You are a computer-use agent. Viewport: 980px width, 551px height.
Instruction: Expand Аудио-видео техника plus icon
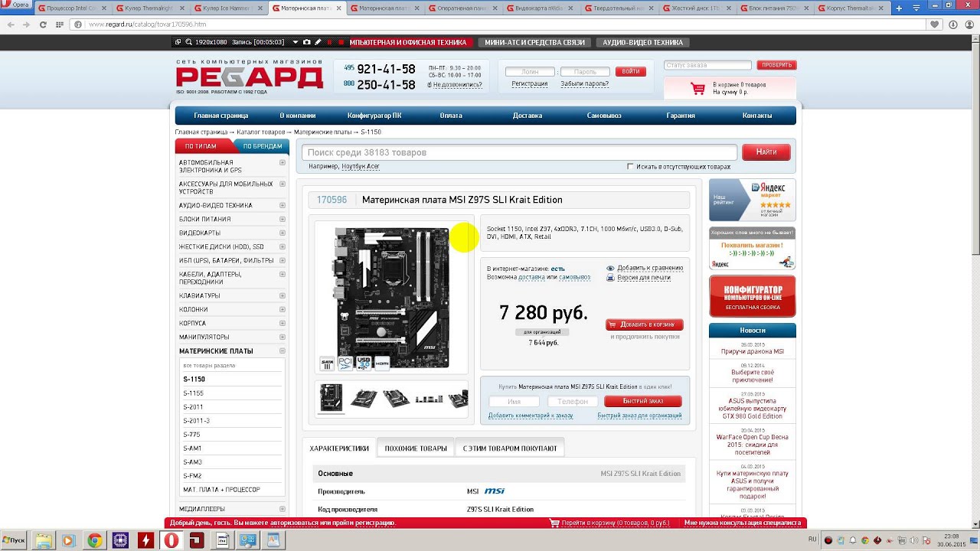click(283, 205)
